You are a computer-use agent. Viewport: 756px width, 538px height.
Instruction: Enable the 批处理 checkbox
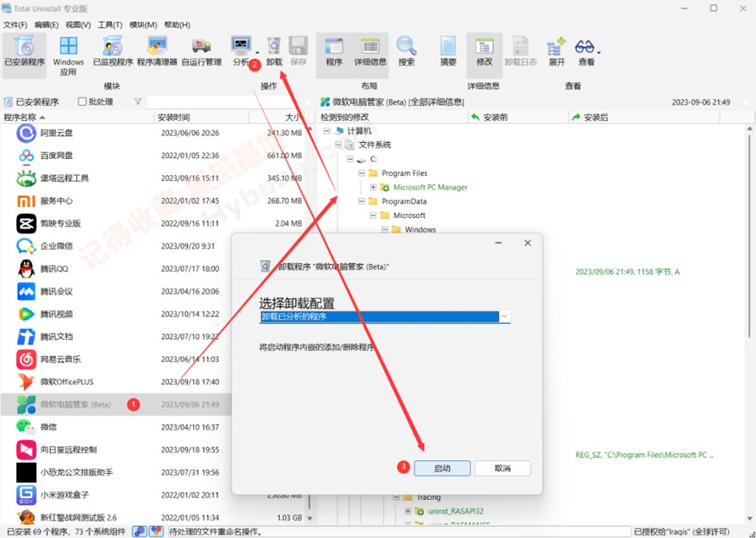click(82, 102)
